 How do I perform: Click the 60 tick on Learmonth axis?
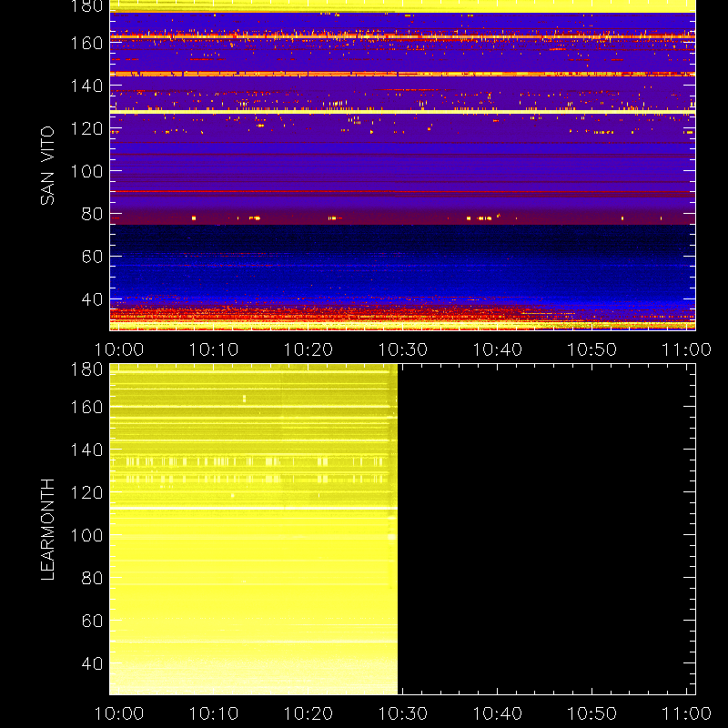(x=92, y=621)
